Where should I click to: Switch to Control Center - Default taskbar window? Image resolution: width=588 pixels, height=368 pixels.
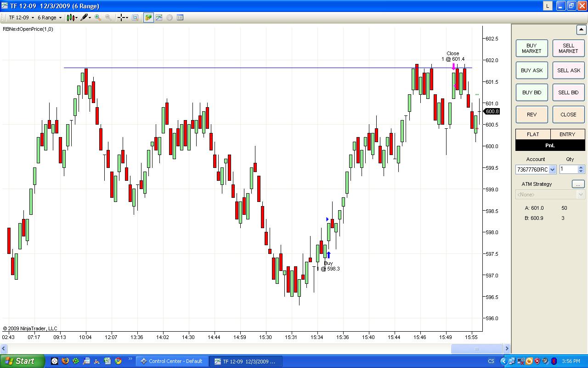[x=172, y=361]
